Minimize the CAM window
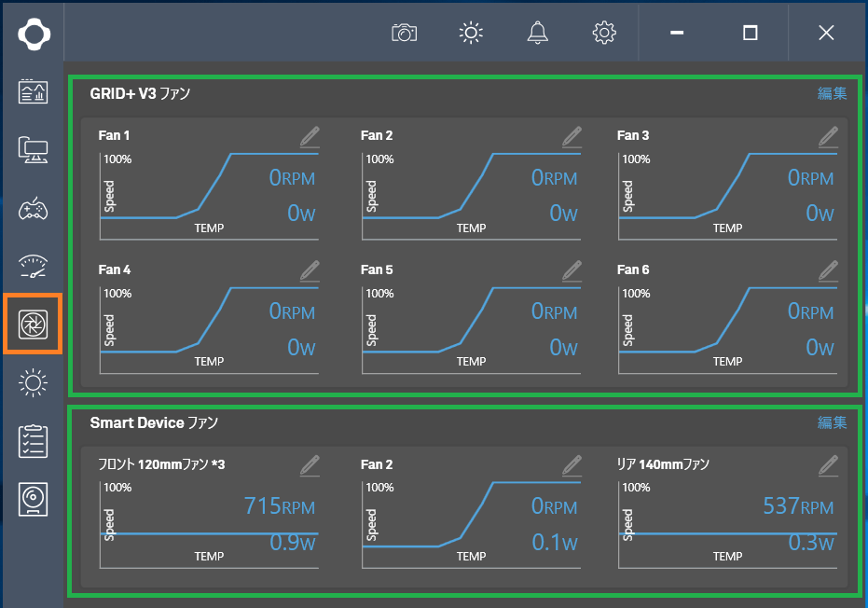The width and height of the screenshot is (868, 608). click(677, 33)
